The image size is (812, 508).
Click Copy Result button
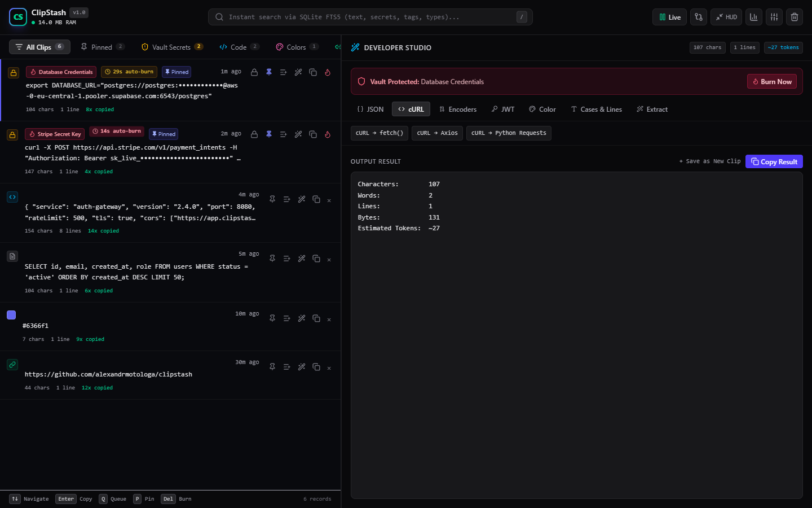[774, 161]
